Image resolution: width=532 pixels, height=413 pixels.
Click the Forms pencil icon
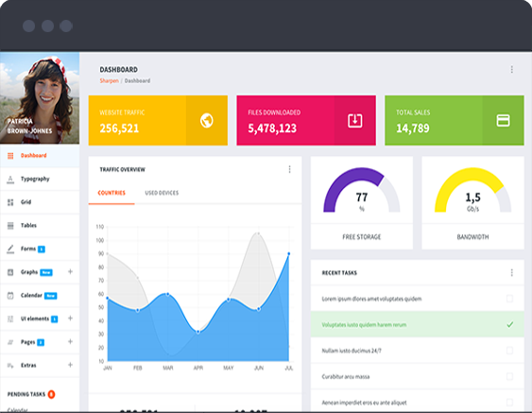click(10, 250)
